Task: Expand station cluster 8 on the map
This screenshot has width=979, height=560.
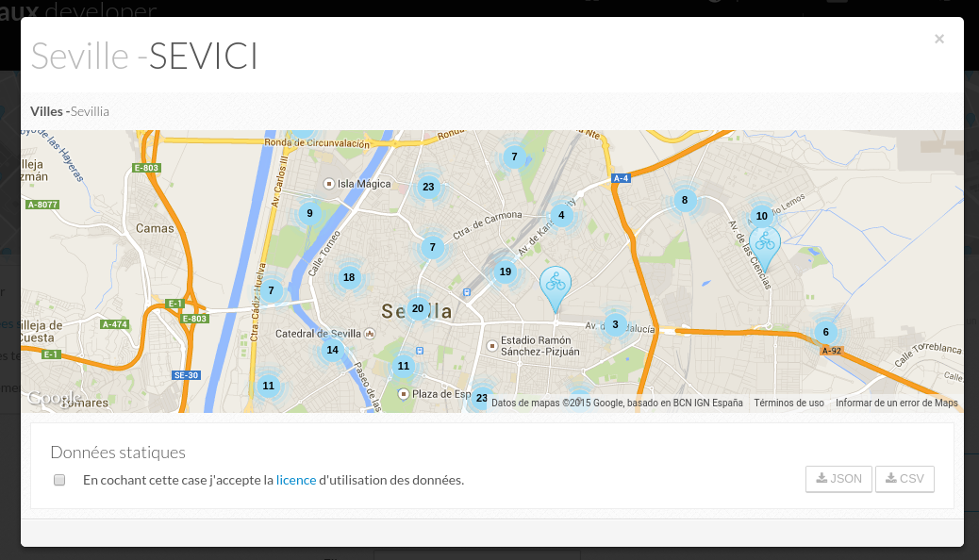Action: click(x=685, y=201)
